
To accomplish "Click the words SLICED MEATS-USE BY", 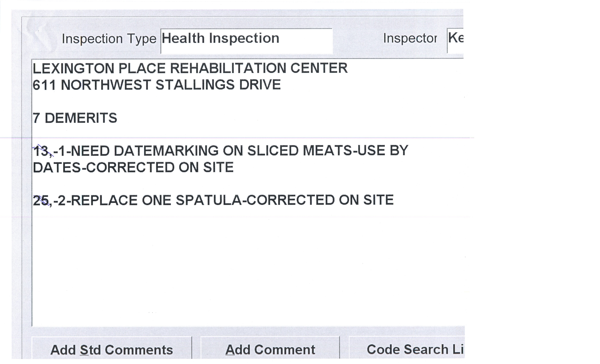I will (328, 151).
